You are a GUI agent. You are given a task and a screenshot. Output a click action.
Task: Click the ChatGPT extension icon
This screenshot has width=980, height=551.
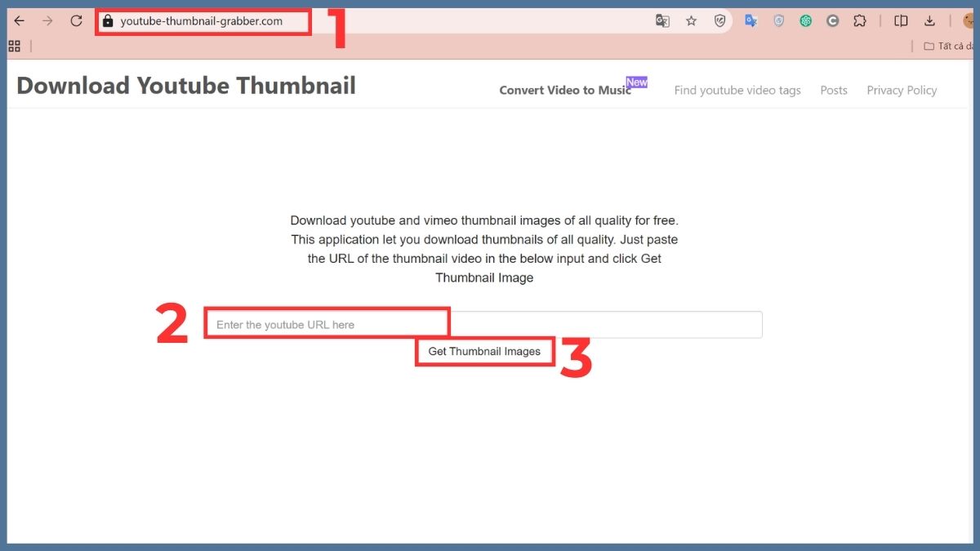pos(806,20)
